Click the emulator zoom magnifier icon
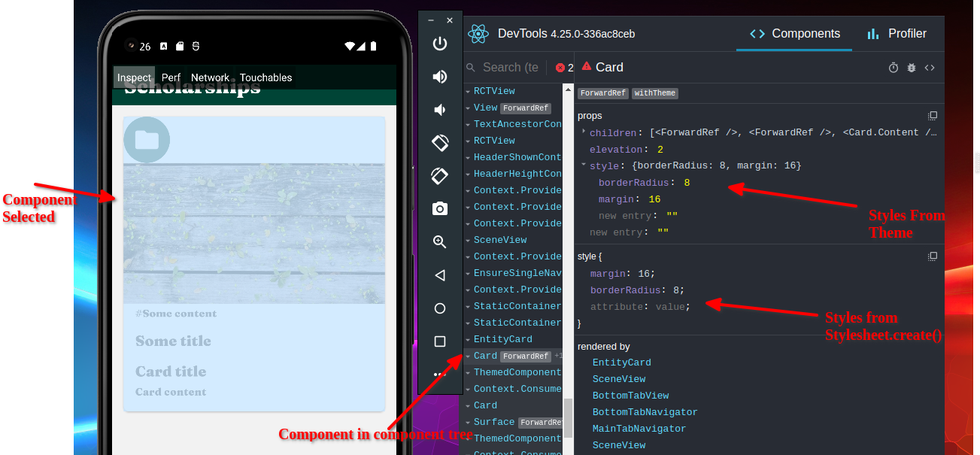 (x=440, y=242)
